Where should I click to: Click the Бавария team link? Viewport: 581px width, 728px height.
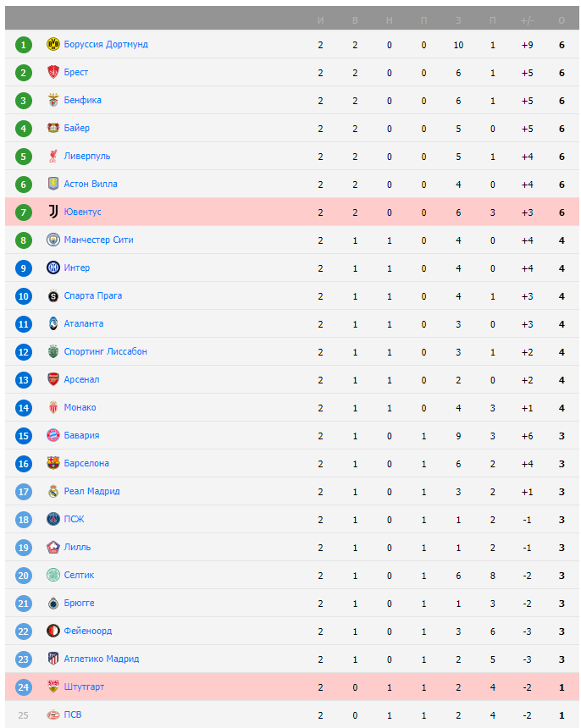tap(82, 435)
